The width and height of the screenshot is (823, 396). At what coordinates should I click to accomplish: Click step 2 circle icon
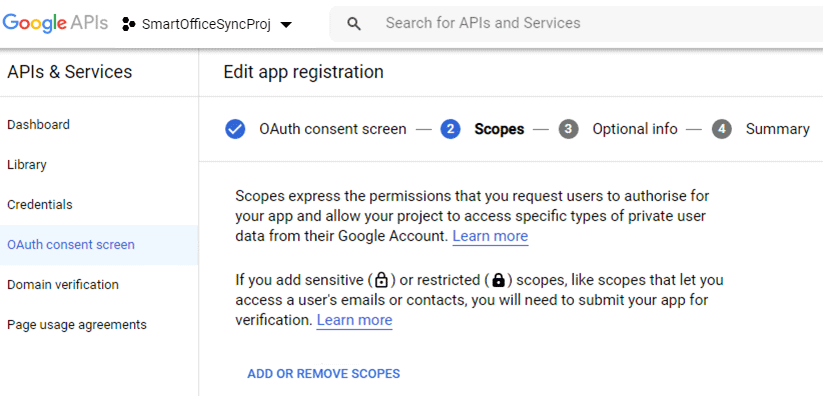(450, 129)
